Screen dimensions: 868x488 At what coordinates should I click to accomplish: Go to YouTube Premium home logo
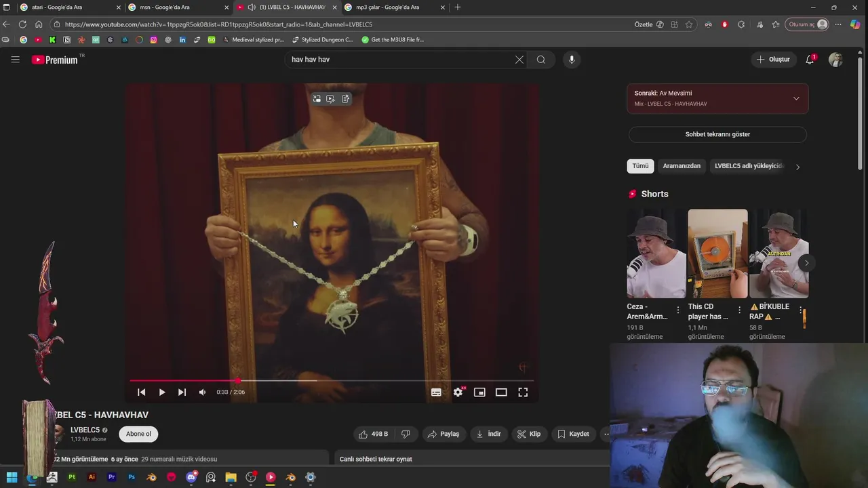pos(55,60)
